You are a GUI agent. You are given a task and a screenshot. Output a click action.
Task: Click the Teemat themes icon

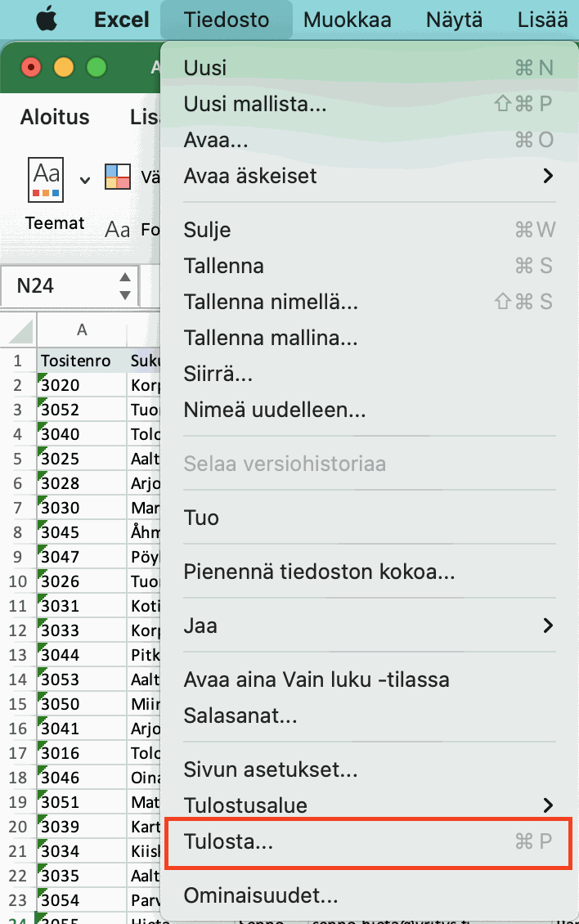pyautogui.click(x=46, y=180)
